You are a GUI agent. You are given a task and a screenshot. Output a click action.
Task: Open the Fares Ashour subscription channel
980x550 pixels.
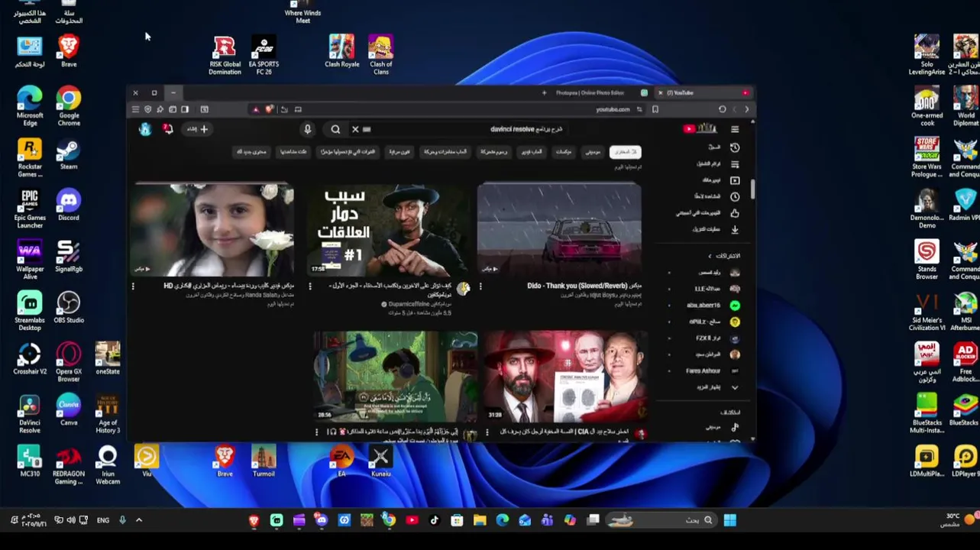click(713, 370)
